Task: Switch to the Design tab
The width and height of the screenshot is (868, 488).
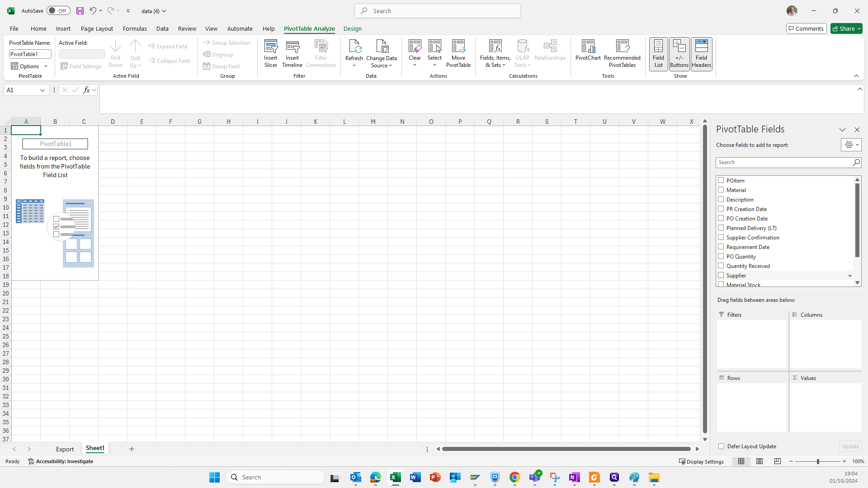Action: [352, 28]
